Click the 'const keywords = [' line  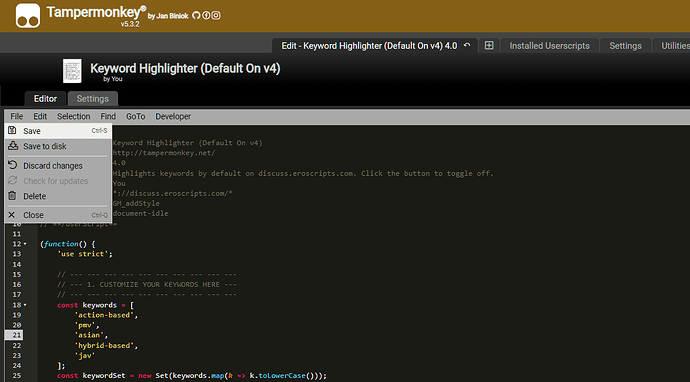pos(95,305)
